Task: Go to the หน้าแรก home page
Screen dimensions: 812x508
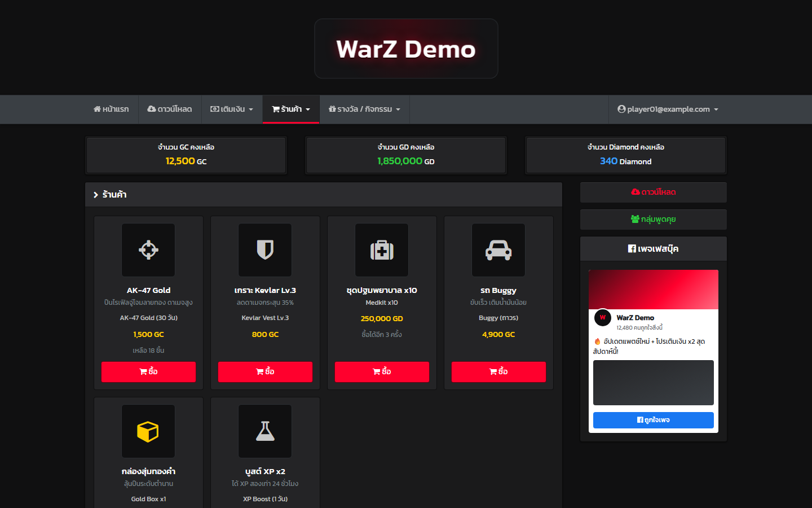Action: [111, 110]
